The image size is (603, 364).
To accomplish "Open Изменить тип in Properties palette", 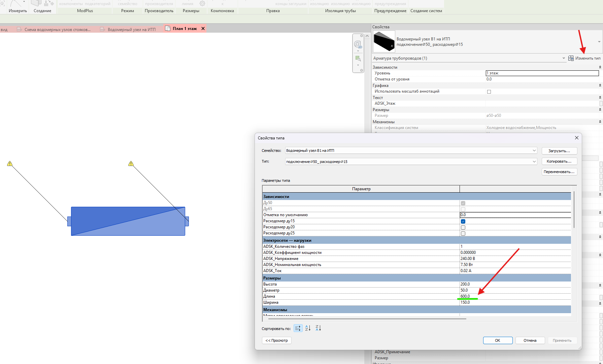I will click(x=584, y=58).
